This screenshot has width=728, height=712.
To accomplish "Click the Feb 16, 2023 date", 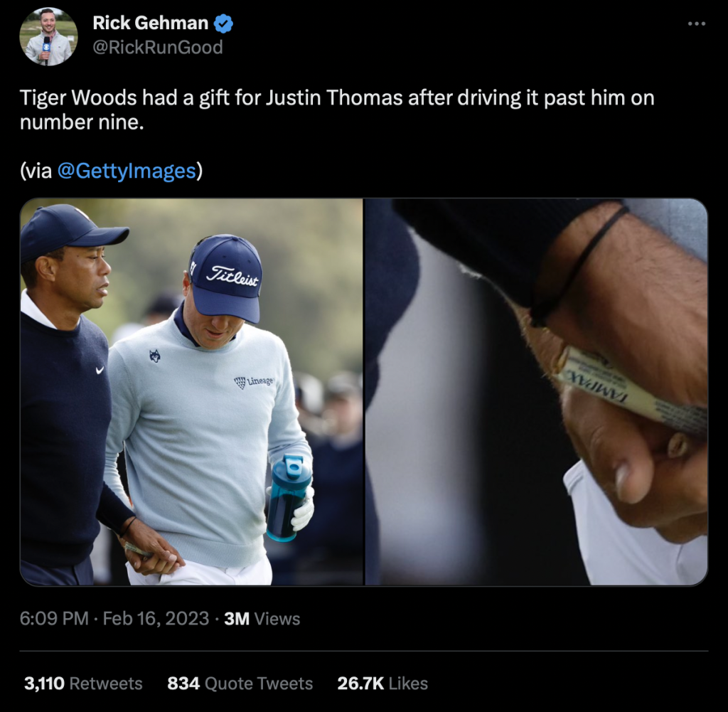I will tap(156, 619).
